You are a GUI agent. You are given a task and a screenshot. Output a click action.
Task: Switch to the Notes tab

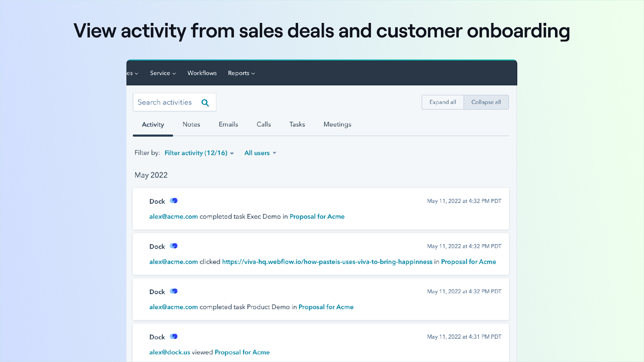pyautogui.click(x=191, y=125)
